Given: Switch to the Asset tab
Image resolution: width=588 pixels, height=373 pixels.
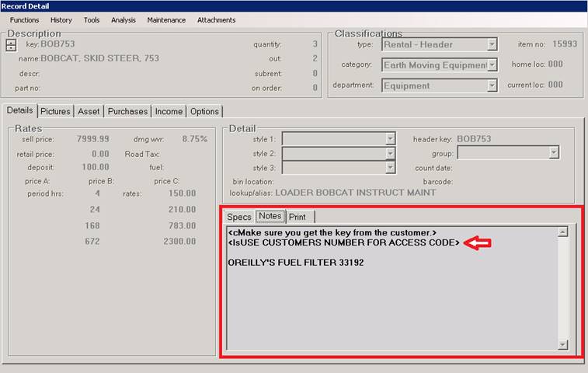Looking at the screenshot, I should tap(89, 112).
